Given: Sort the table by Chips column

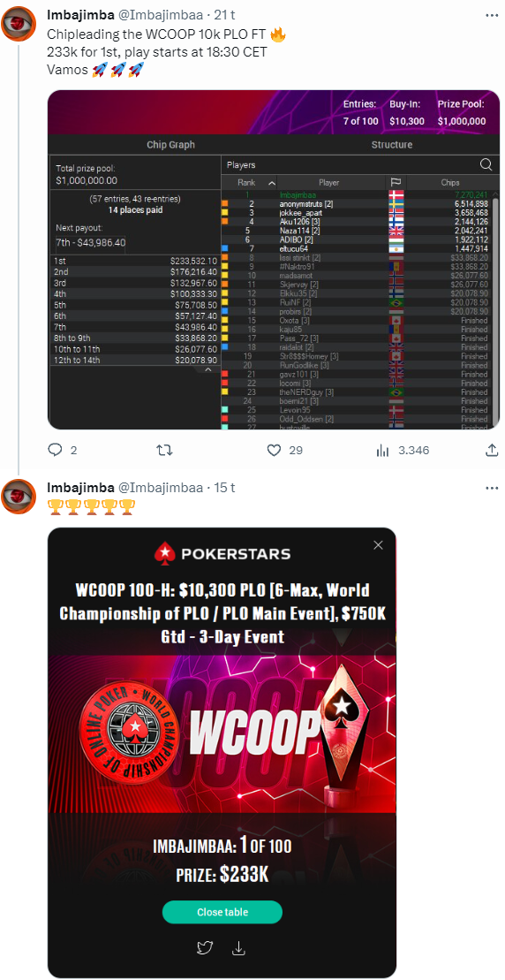Looking at the screenshot, I should pyautogui.click(x=448, y=183).
